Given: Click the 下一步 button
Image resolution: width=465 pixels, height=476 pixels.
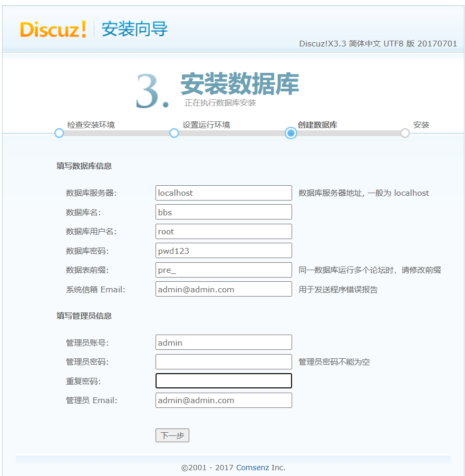Looking at the screenshot, I should click(x=172, y=435).
